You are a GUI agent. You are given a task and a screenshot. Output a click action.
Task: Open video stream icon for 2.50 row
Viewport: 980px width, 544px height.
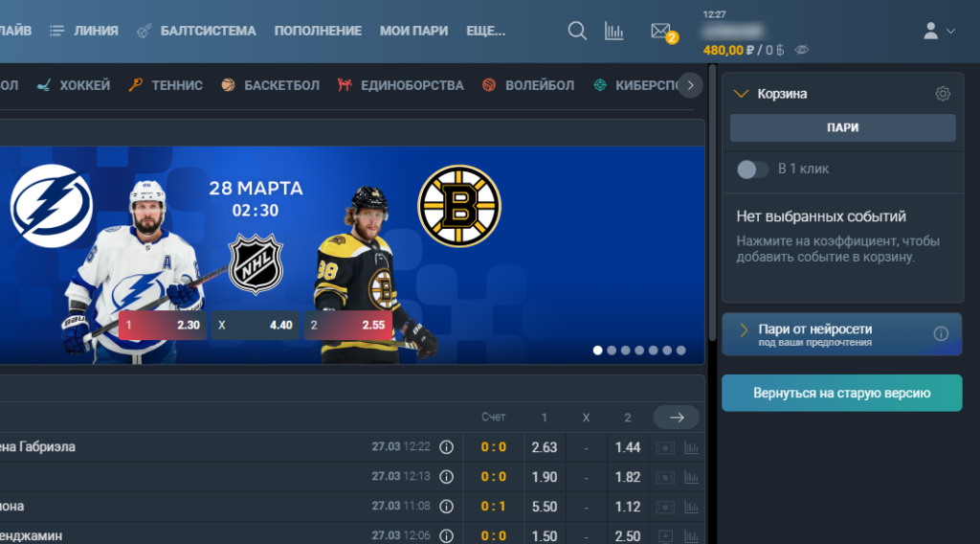click(x=665, y=536)
